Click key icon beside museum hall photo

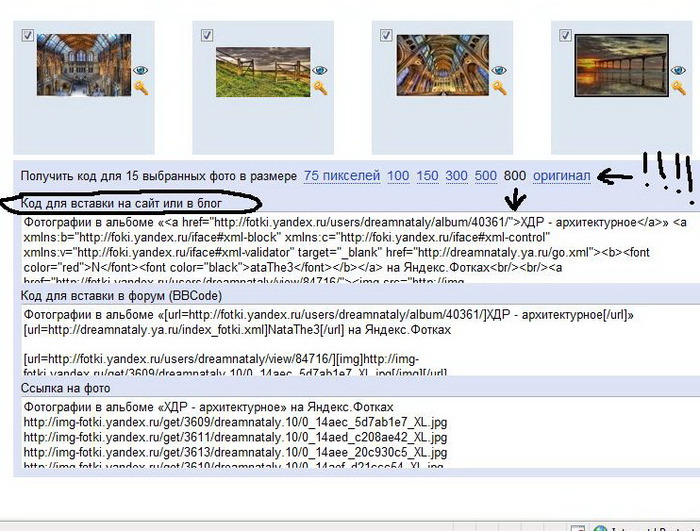point(141,88)
